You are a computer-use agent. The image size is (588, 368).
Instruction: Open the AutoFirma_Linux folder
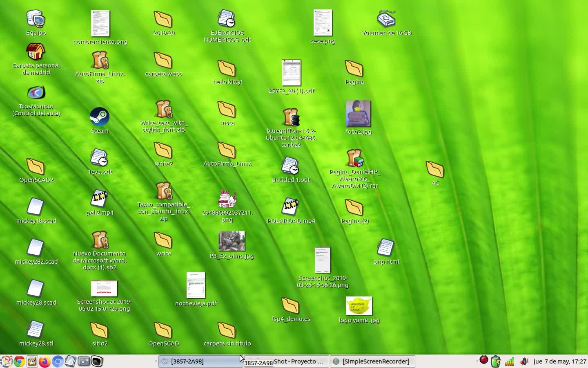click(227, 150)
